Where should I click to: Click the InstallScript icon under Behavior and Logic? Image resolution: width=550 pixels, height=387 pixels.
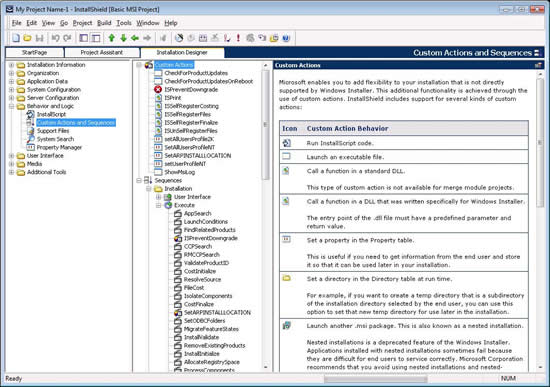[31, 114]
